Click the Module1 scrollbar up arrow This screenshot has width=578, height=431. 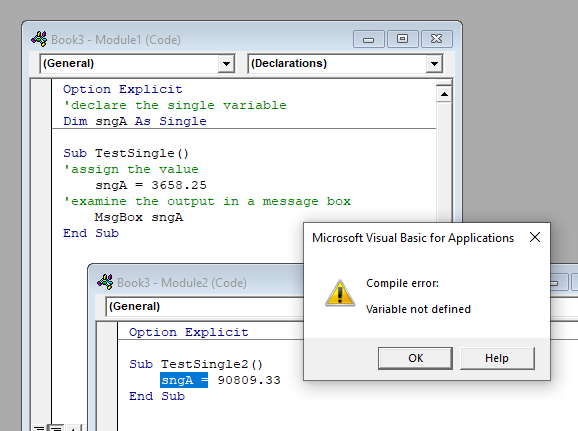pos(444,94)
